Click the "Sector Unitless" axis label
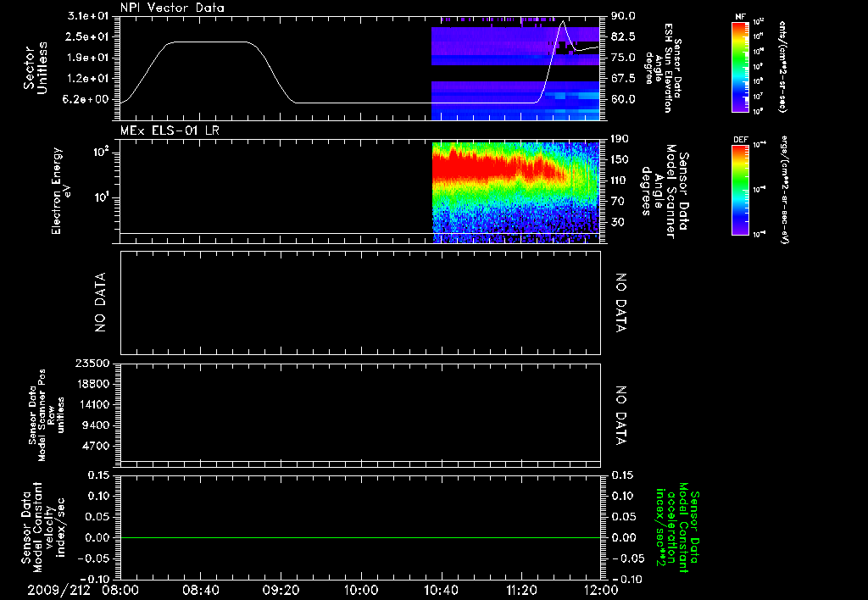This screenshot has height=600, width=868. pyautogui.click(x=36, y=68)
